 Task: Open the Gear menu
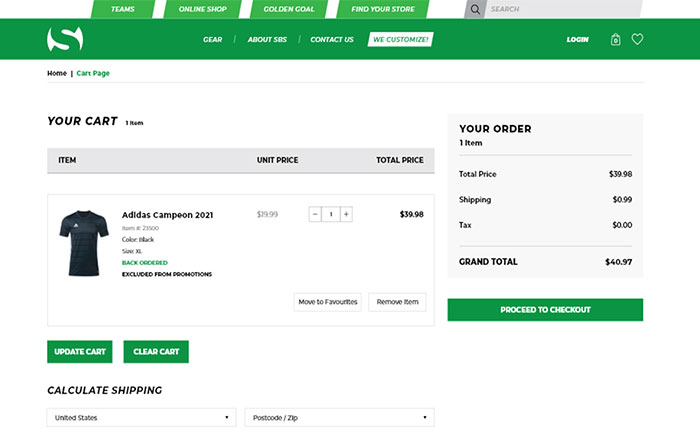pos(212,39)
